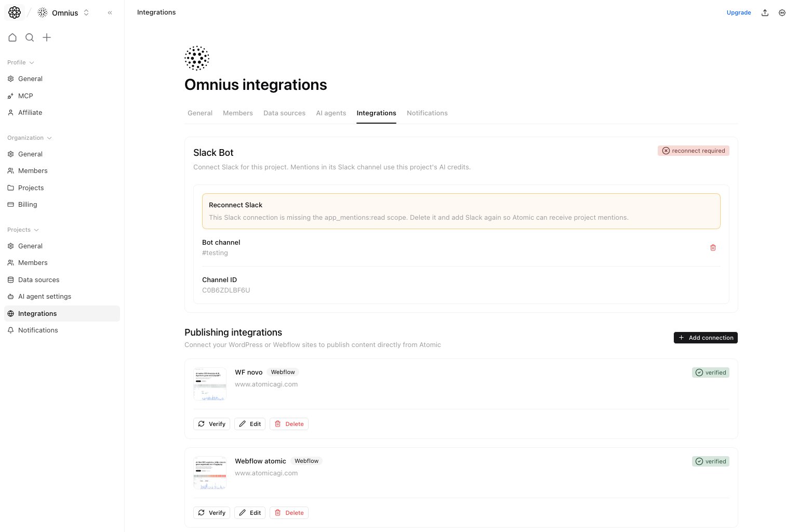Delete the Slack bot channel trash icon

713,248
